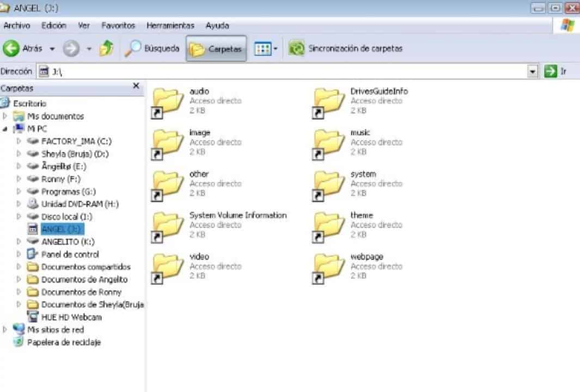The height and width of the screenshot is (392, 580).
Task: Open the Herramientas menu
Action: point(170,25)
